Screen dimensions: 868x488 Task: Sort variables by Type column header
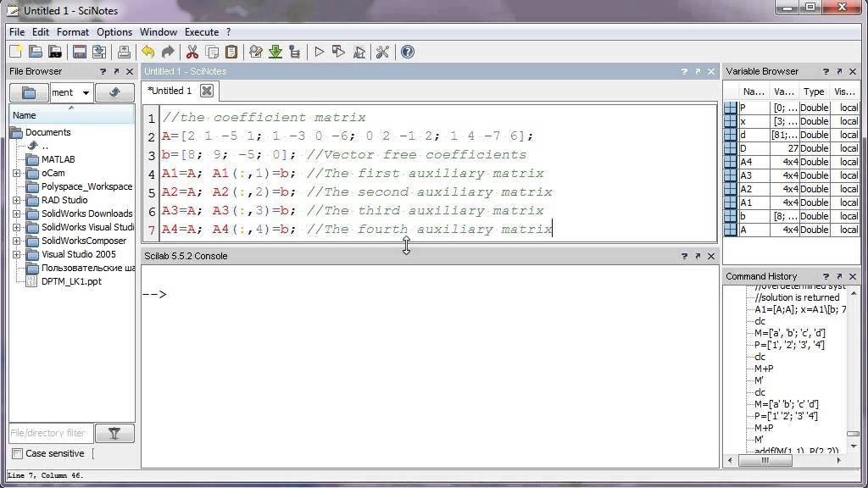815,91
